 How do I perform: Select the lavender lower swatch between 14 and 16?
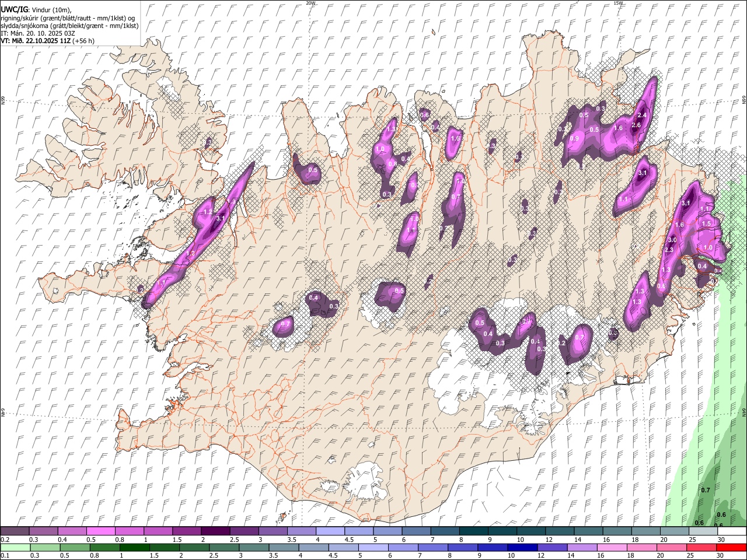tap(583, 548)
